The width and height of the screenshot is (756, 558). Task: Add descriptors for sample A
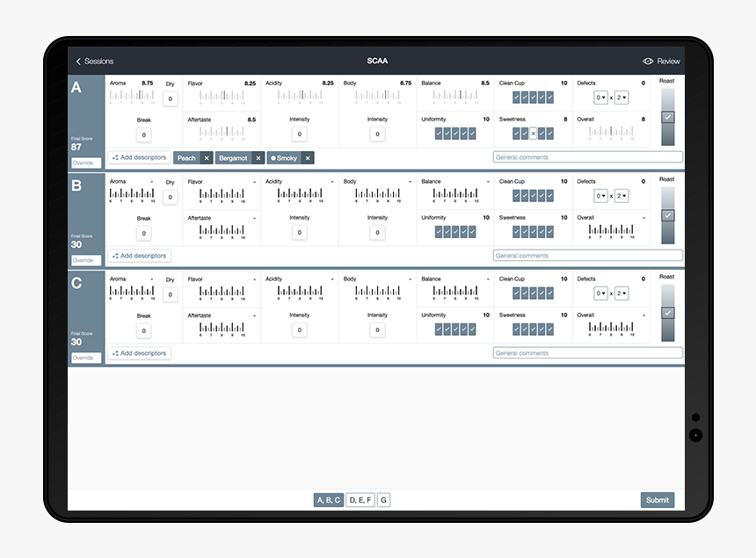140,157
